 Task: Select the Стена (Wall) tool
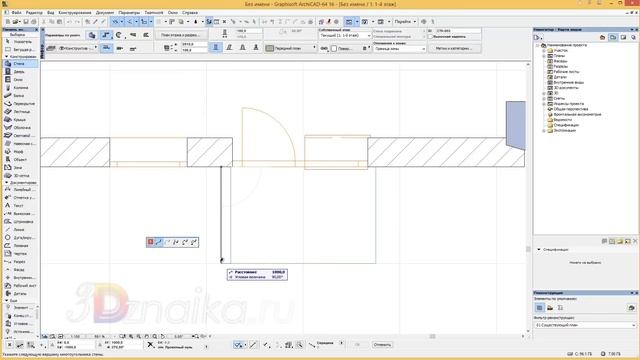(x=20, y=64)
